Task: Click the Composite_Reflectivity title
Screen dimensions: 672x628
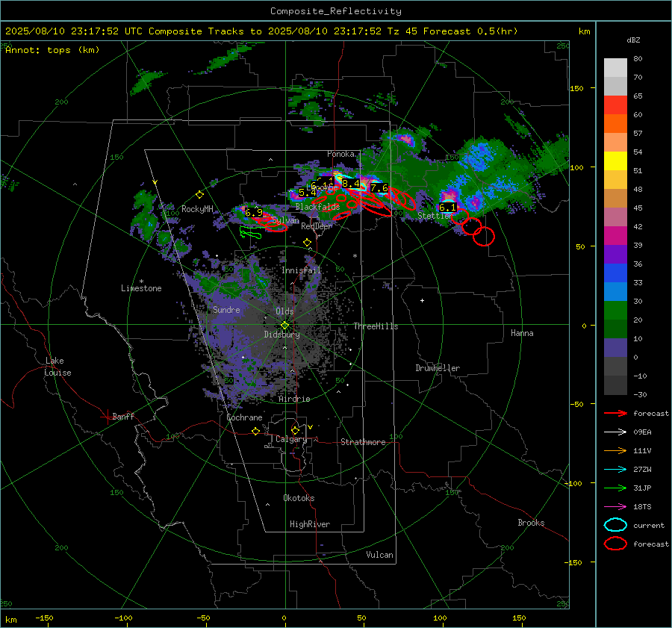Action: [x=336, y=11]
